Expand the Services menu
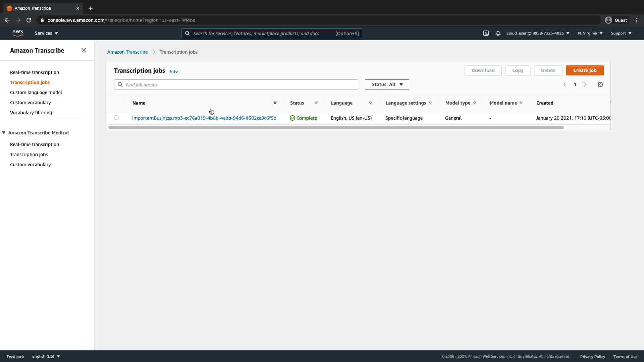The width and height of the screenshot is (644, 362). (46, 33)
